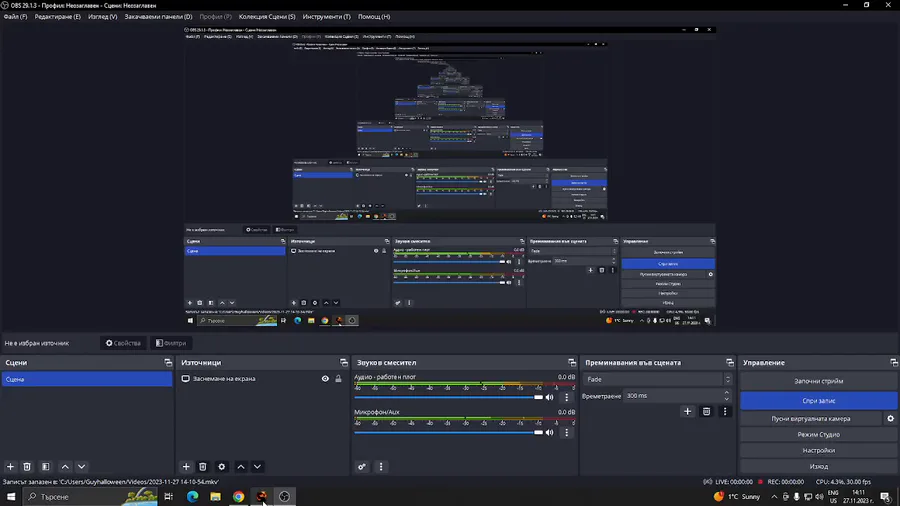Image resolution: width=900 pixels, height=506 pixels.
Task: Open Microsoft Edge from the taskbar
Action: click(x=192, y=496)
